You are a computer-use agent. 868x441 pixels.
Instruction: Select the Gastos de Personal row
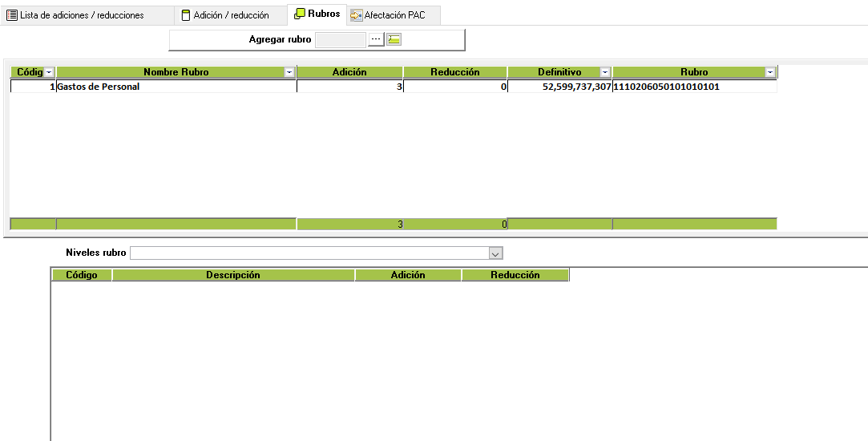coord(176,87)
